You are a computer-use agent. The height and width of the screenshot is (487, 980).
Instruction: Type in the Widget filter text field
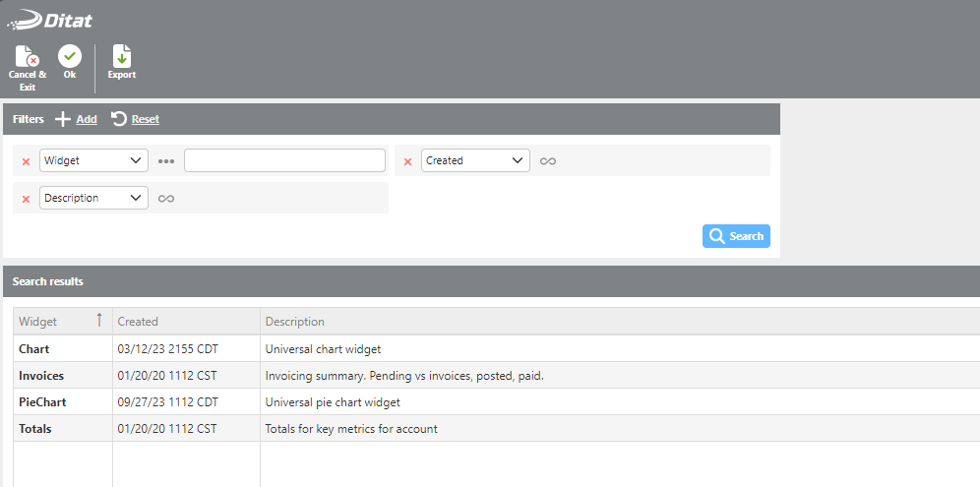(284, 160)
